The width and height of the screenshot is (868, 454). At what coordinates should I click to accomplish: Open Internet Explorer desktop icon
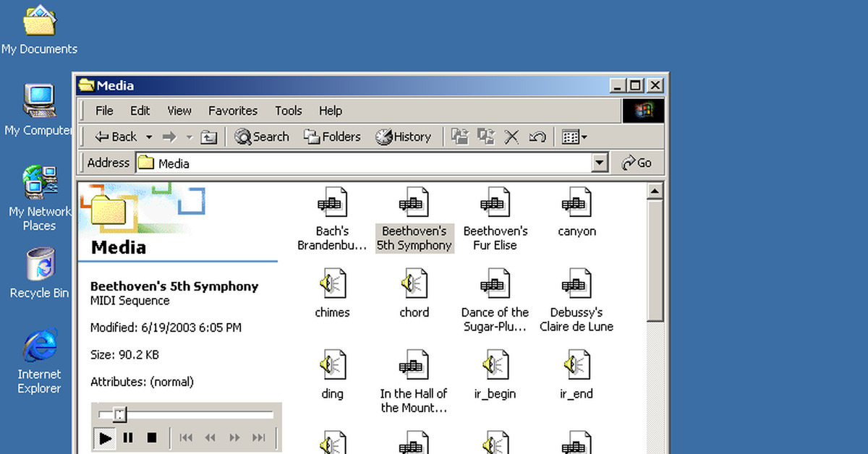(x=39, y=347)
